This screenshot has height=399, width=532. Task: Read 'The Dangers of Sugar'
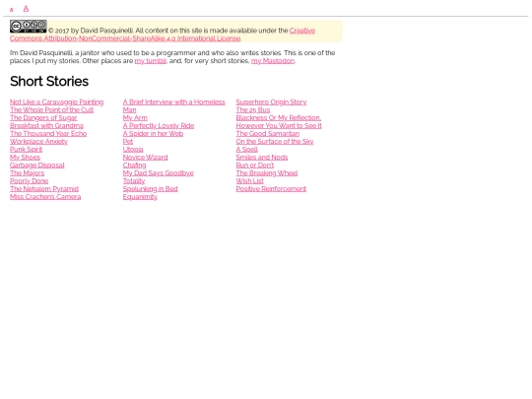pyautogui.click(x=43, y=118)
